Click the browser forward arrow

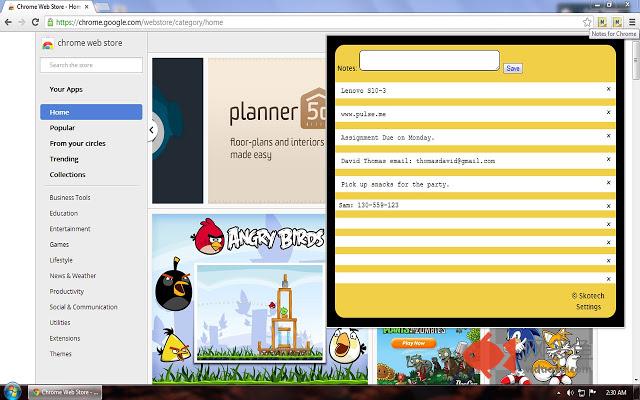click(22, 22)
